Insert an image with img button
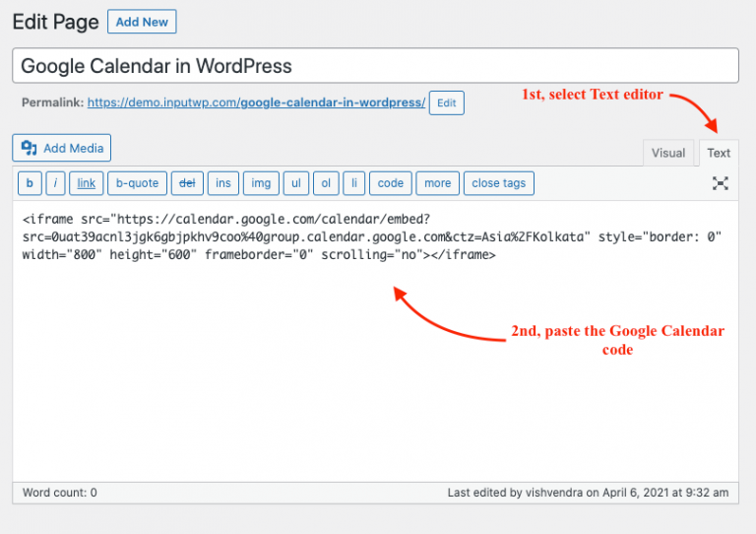 click(261, 183)
